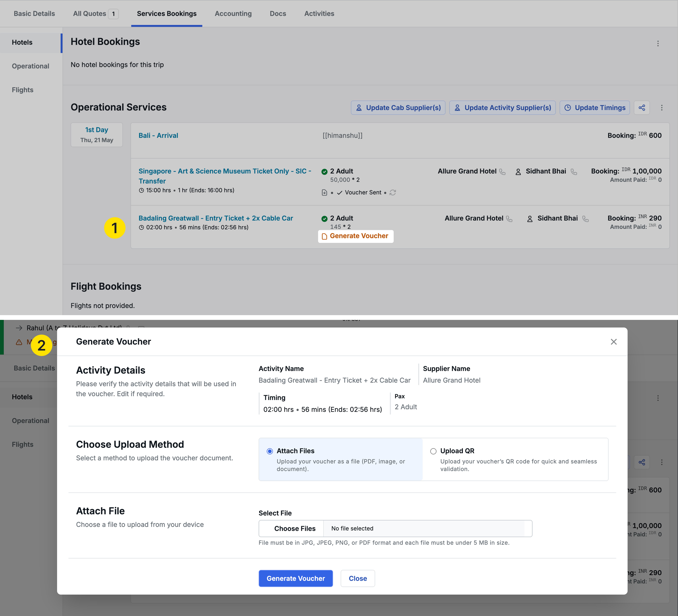Screen dimensions: 678x616
Task: Click the count badge on All Quotes
Action: [113, 14]
